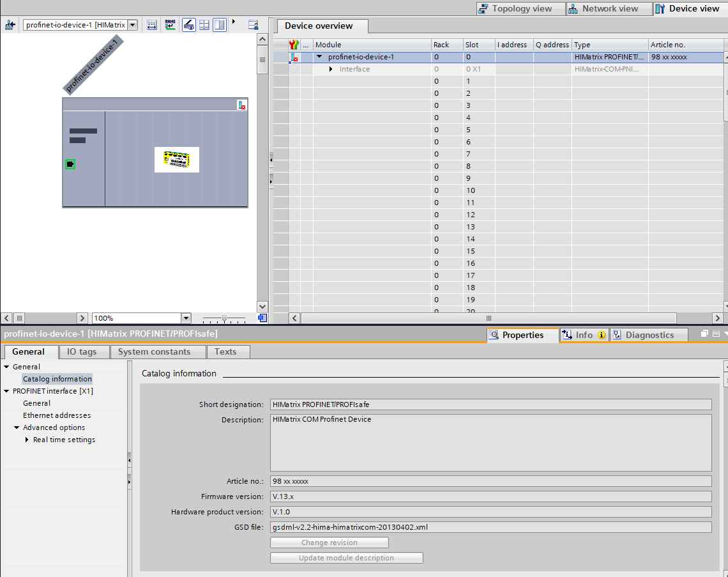This screenshot has width=728, height=577.
Task: Expand the Interface row in Device overview
Action: tap(331, 69)
